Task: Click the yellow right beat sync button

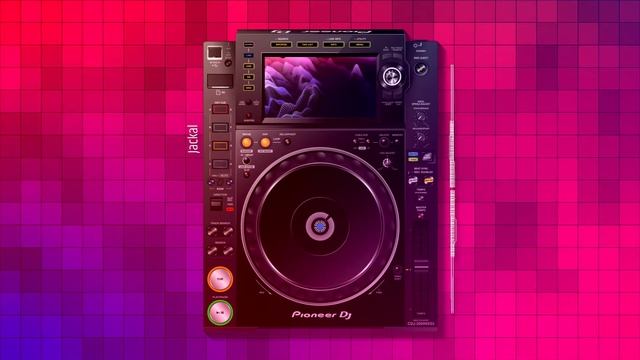Action: click(429, 180)
